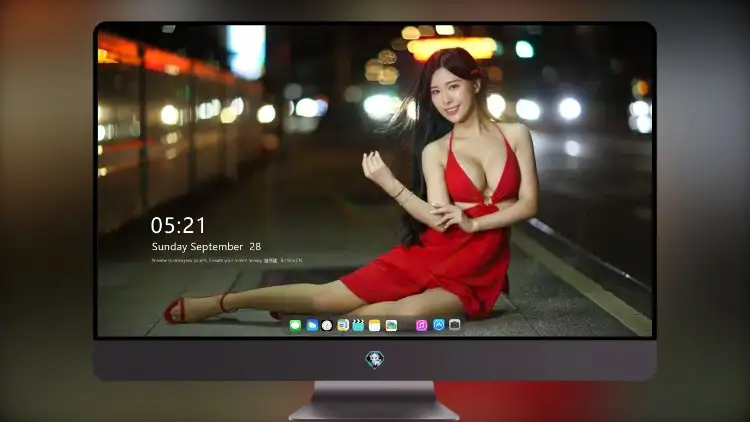750x422 pixels.
Task: Open the teal clapperboard video app
Action: tap(358, 325)
